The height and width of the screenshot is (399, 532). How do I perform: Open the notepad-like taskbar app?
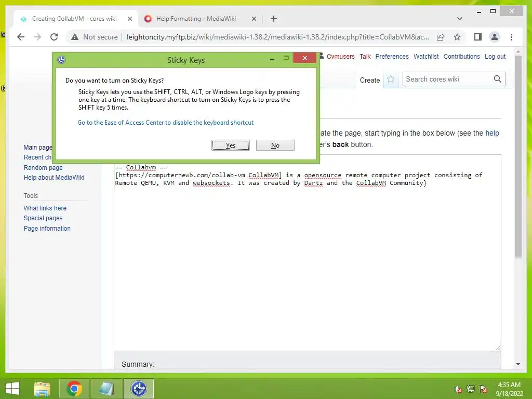pyautogui.click(x=106, y=389)
